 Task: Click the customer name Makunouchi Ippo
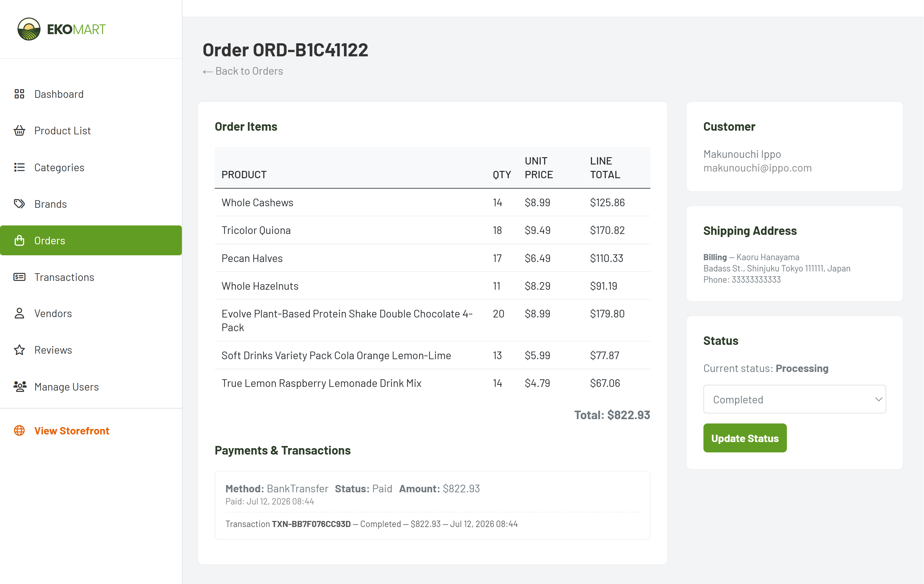742,154
